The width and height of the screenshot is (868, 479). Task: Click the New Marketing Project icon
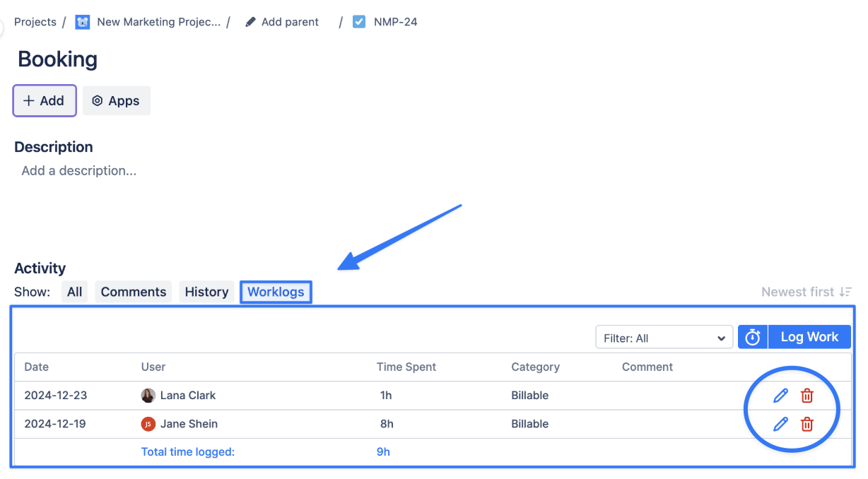point(83,22)
